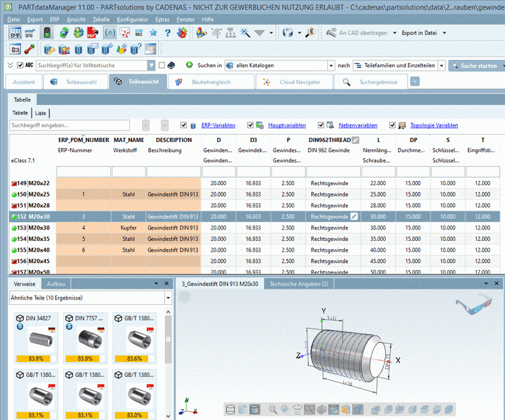Click the table layout toolbar icon
This screenshot has height=420, width=505.
[x=150, y=49]
